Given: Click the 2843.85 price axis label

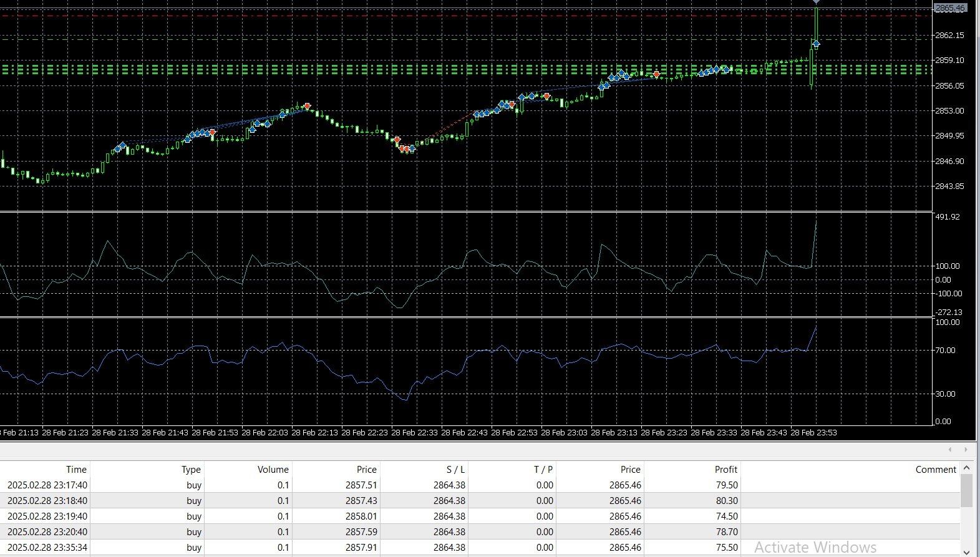Looking at the screenshot, I should (x=949, y=186).
